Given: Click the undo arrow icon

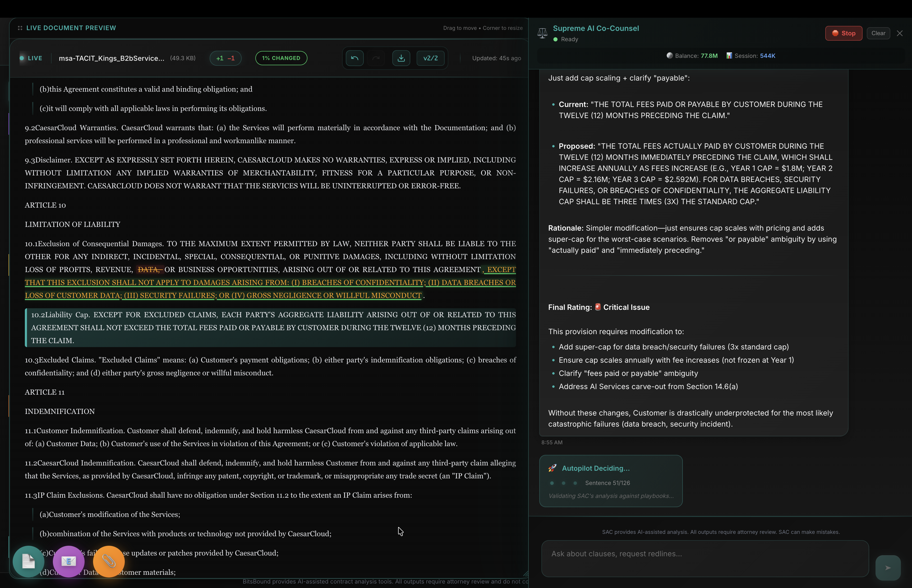Looking at the screenshot, I should coord(354,58).
